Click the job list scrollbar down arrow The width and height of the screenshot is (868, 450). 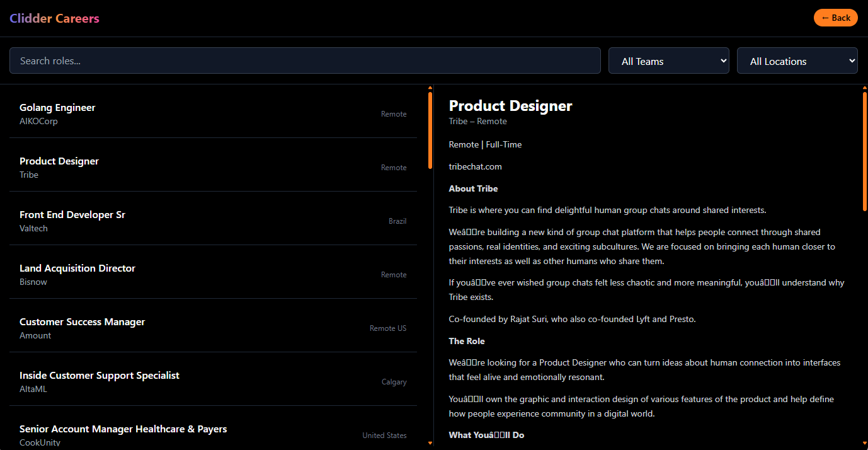pyautogui.click(x=430, y=444)
